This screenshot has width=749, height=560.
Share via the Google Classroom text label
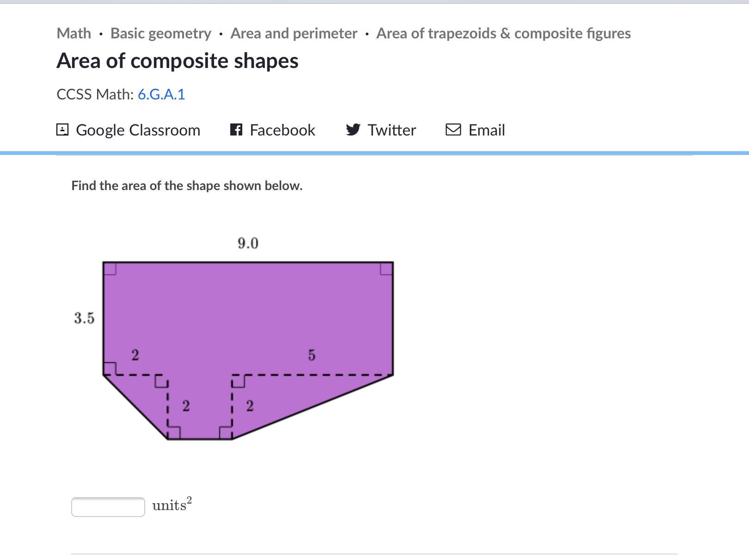tap(138, 130)
